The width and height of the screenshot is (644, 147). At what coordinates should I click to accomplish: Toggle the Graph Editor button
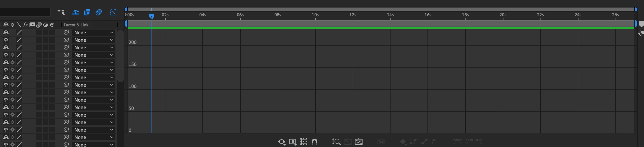coord(113,12)
